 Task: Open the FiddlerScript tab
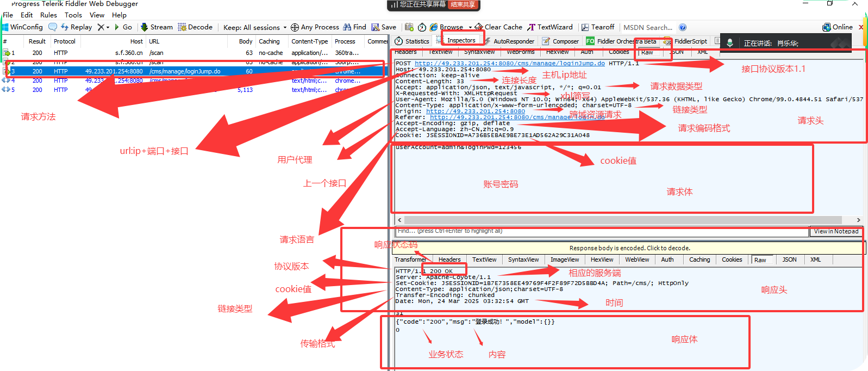click(x=686, y=41)
